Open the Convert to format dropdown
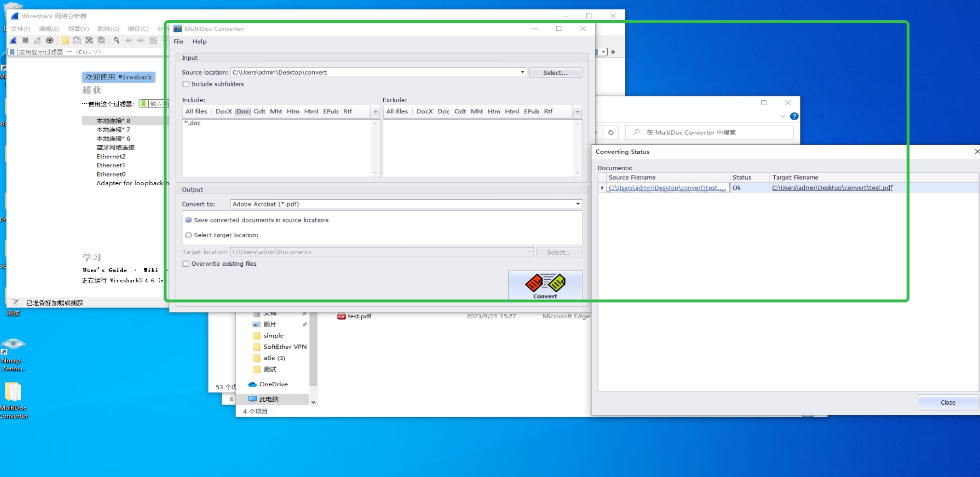Viewport: 980px width, 477px height. pos(578,204)
